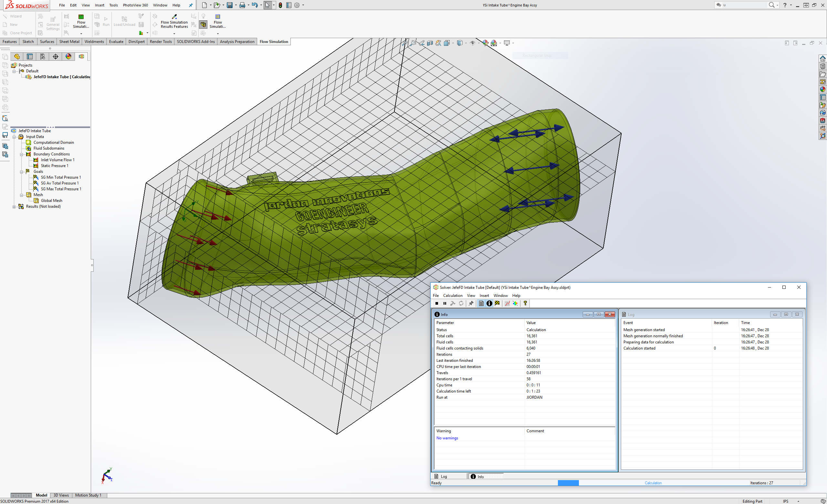Click the IPS units status bar entry
The height and width of the screenshot is (504, 827).
[786, 501]
